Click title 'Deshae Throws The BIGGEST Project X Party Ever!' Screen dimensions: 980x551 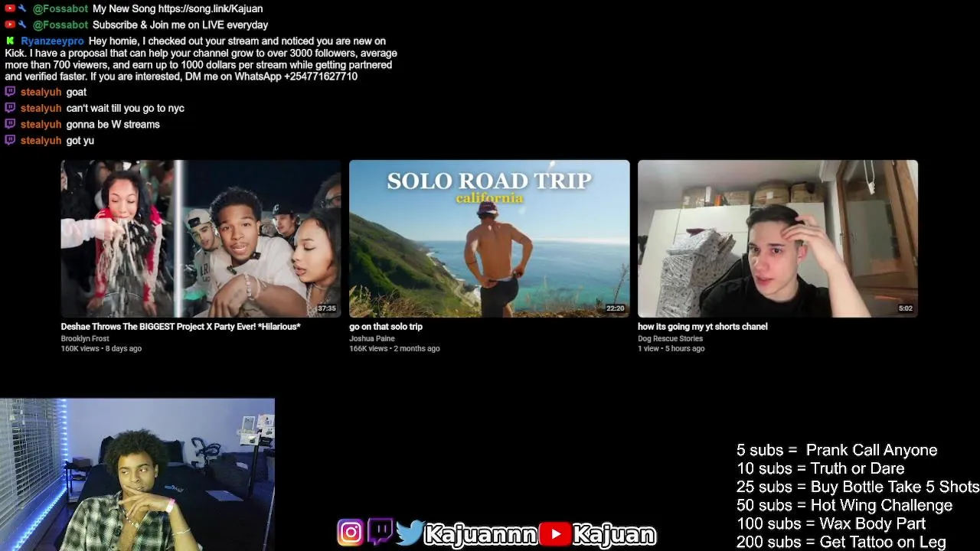coord(181,327)
